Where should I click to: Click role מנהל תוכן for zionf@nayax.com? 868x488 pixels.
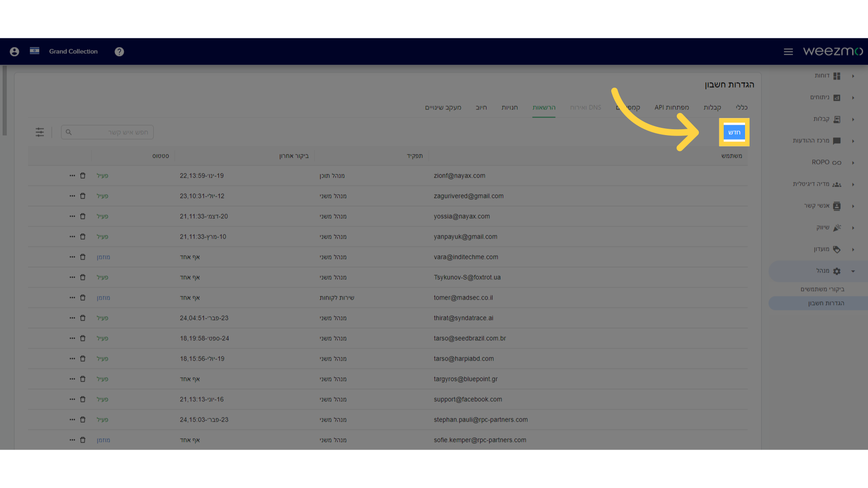coord(332,176)
